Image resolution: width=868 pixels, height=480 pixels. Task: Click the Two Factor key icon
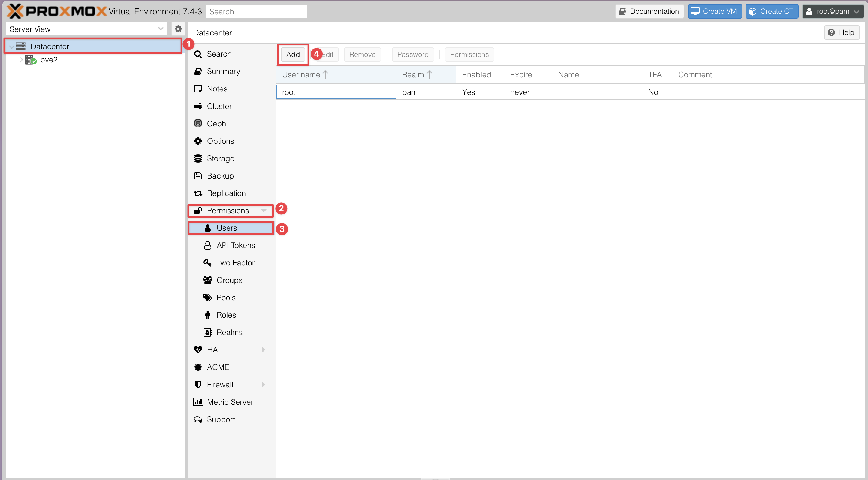click(x=208, y=262)
